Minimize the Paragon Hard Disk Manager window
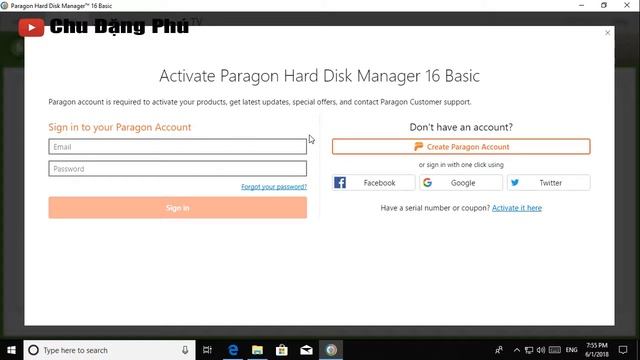This screenshot has width=640, height=360. tap(581, 5)
